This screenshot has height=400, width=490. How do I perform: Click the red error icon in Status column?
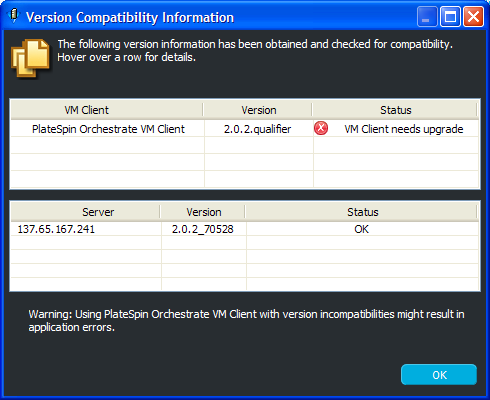pyautogui.click(x=321, y=128)
